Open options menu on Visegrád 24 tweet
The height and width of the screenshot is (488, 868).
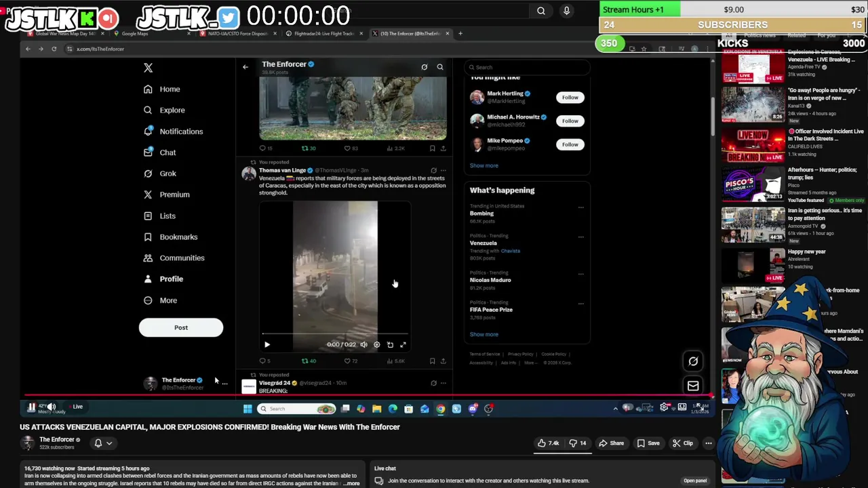click(x=443, y=383)
